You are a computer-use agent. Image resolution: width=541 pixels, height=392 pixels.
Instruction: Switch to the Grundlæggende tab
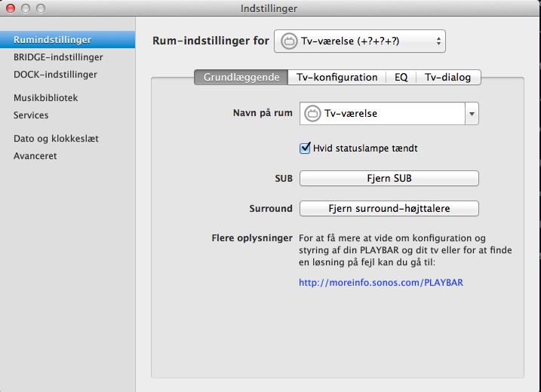(241, 77)
